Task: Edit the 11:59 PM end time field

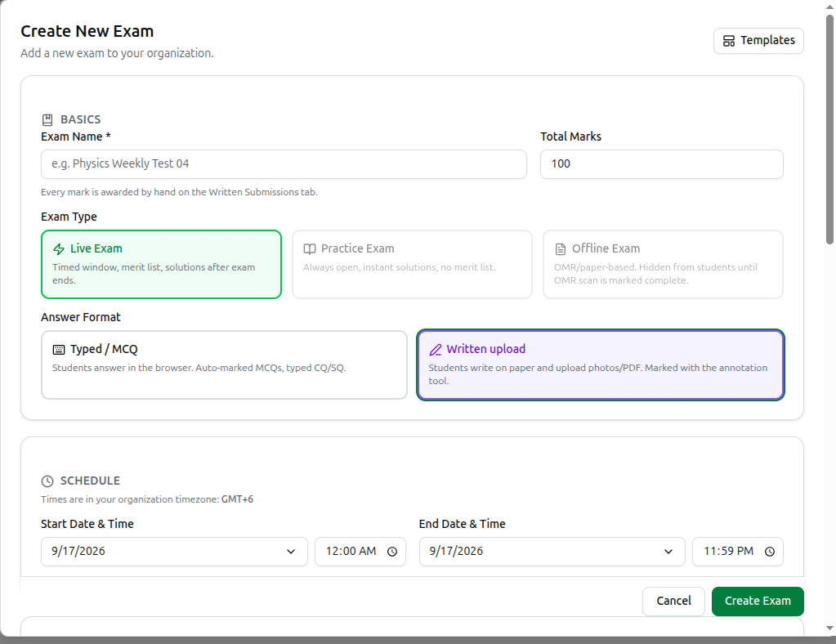Action: (x=738, y=552)
